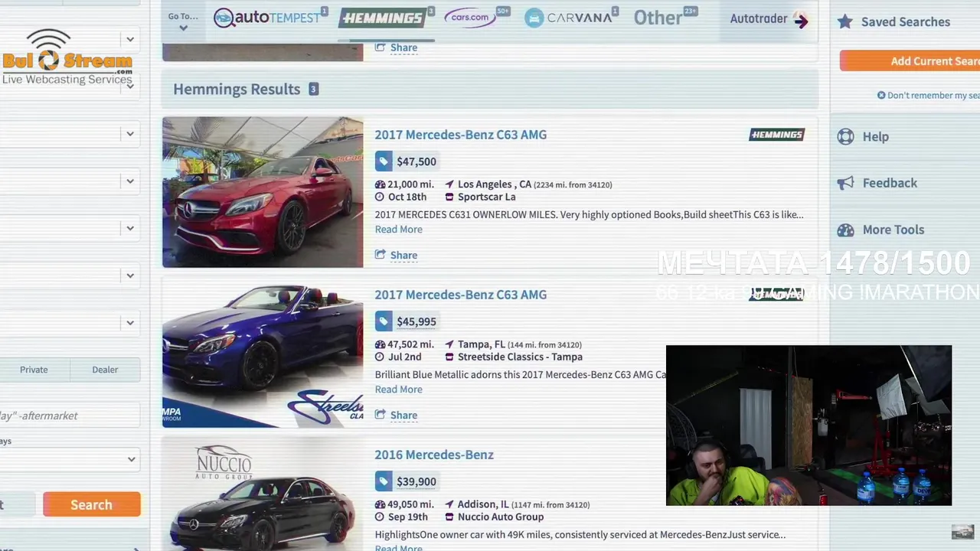Click Read More on the Los Angeles listing
The image size is (980, 551).
point(398,230)
